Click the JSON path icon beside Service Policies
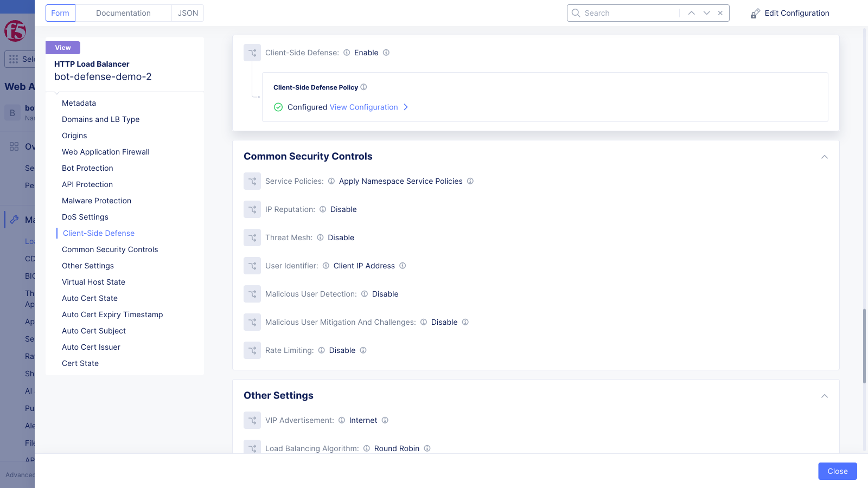This screenshot has width=868, height=488. coord(252,181)
